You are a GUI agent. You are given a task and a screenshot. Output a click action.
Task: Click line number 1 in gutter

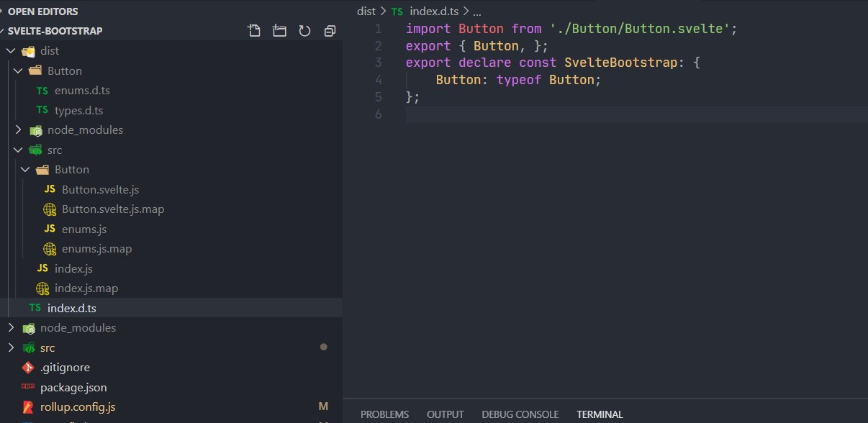click(379, 29)
